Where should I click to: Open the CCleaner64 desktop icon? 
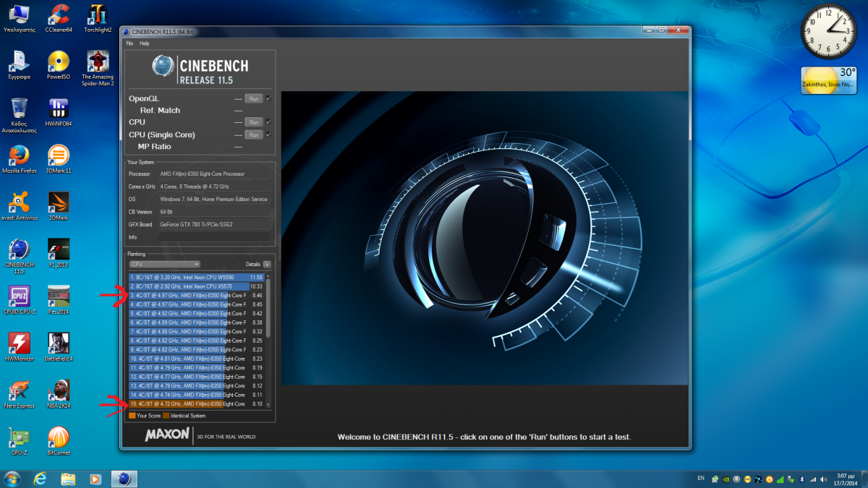[59, 19]
